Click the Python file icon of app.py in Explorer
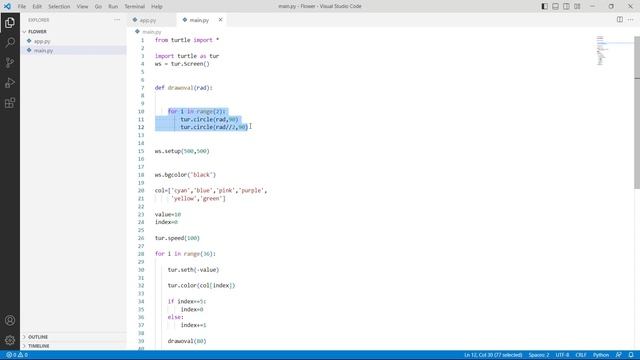 click(29, 41)
